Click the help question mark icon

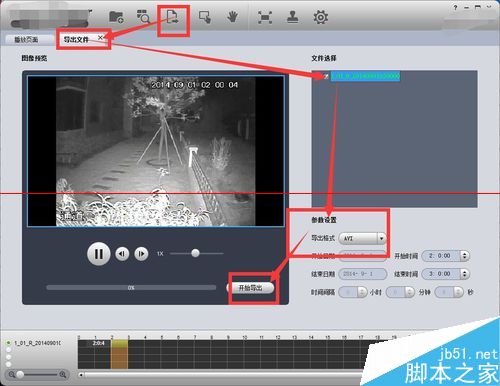click(456, 8)
